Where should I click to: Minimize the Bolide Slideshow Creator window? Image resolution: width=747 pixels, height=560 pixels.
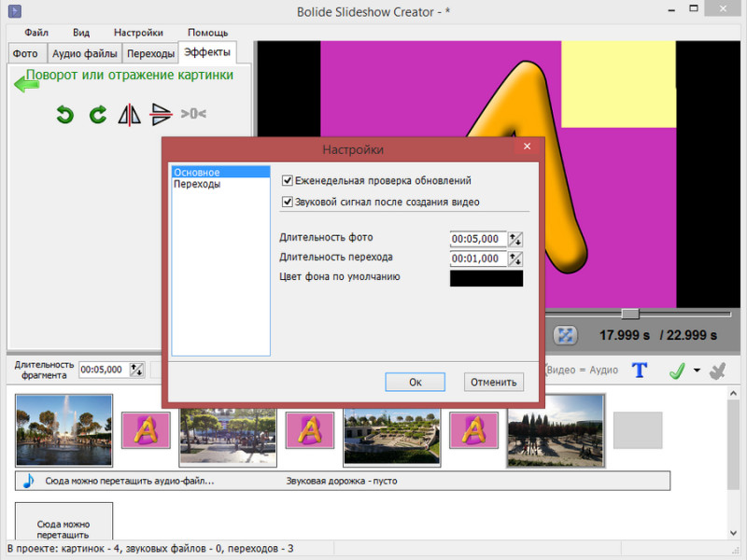(x=671, y=9)
